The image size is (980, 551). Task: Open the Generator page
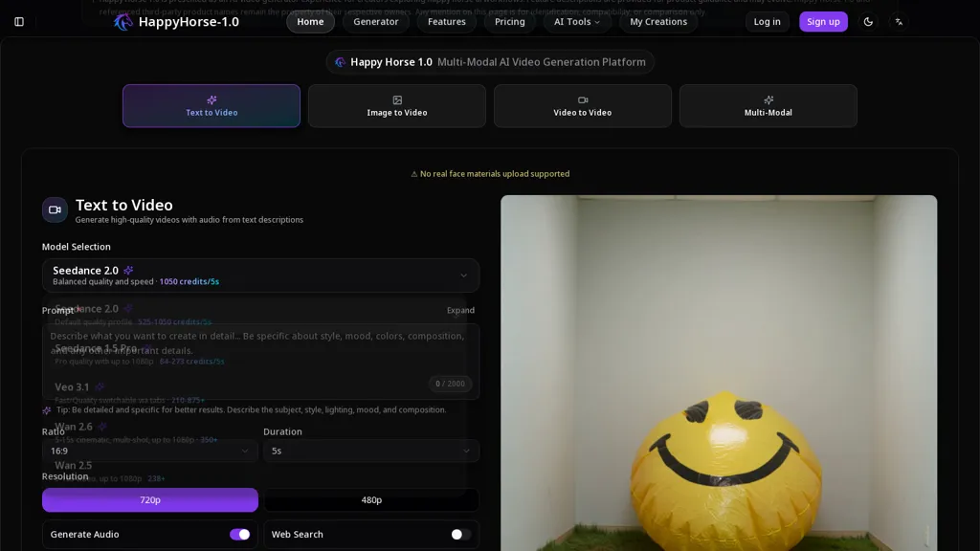[x=375, y=22]
